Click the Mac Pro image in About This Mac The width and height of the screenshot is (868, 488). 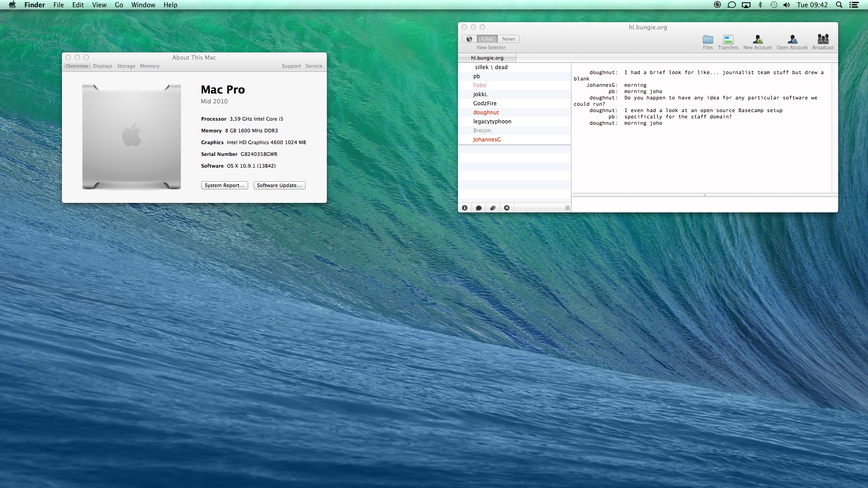[x=132, y=136]
